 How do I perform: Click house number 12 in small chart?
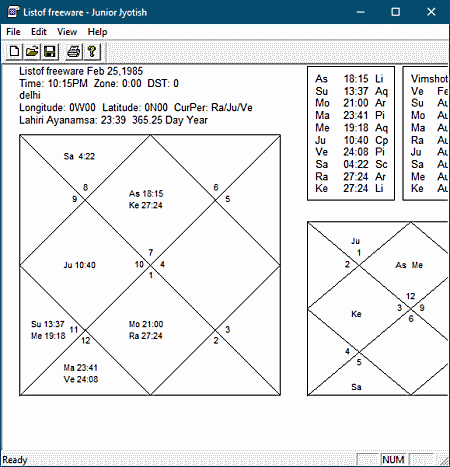click(410, 296)
